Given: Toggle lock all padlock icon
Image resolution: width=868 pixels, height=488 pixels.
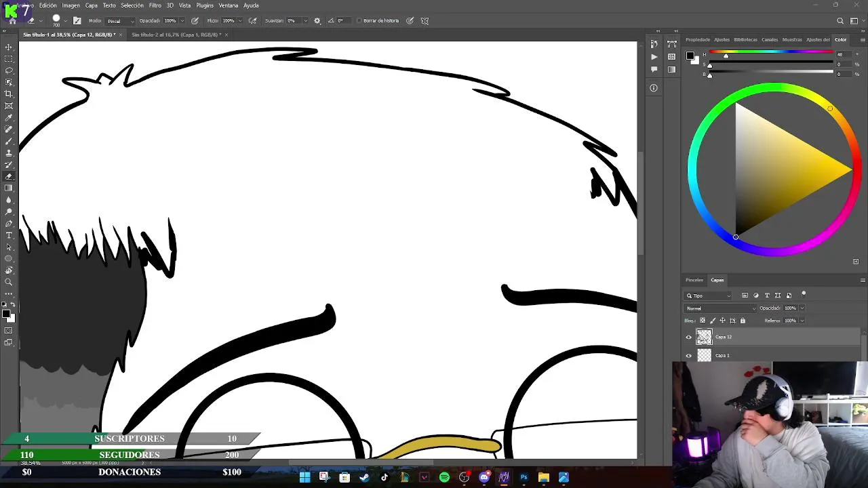Looking at the screenshot, I should (743, 321).
